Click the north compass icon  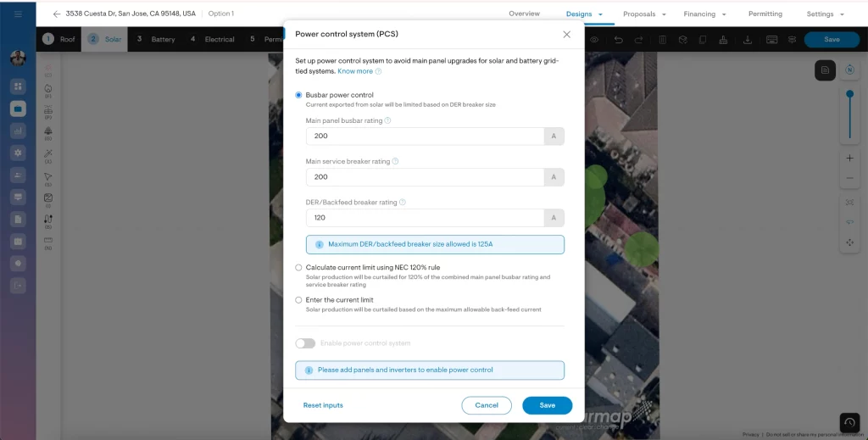[849, 70]
